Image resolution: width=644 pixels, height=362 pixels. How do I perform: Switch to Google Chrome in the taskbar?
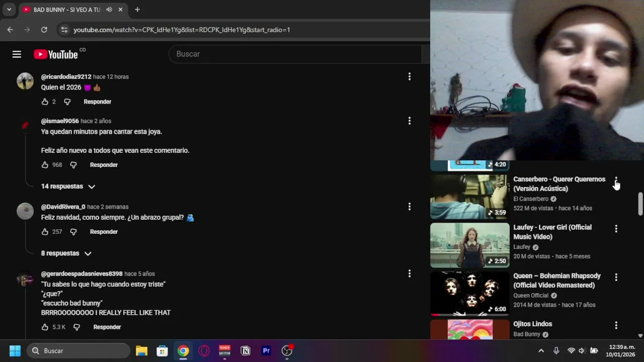point(183,350)
